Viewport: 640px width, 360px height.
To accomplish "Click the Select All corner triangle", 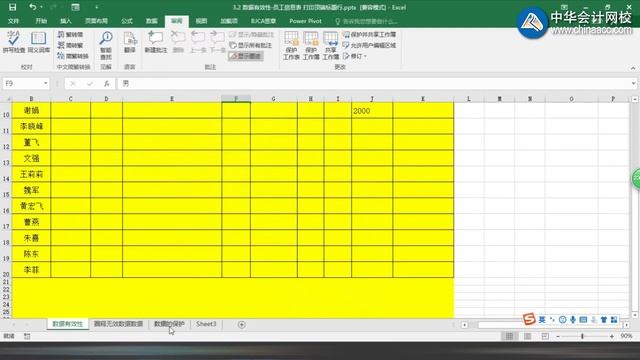I will (8, 99).
